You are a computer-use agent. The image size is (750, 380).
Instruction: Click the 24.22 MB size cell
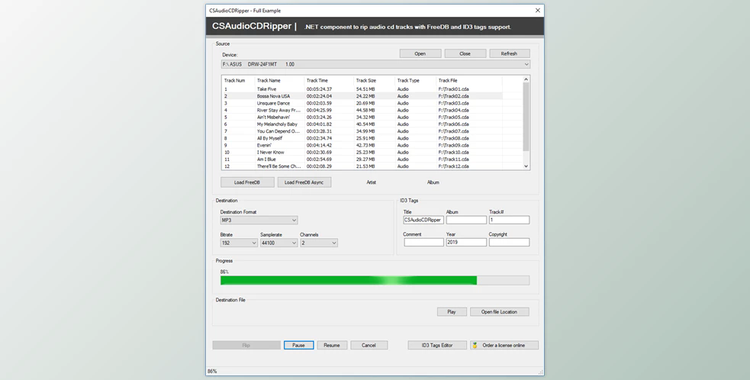pos(365,96)
